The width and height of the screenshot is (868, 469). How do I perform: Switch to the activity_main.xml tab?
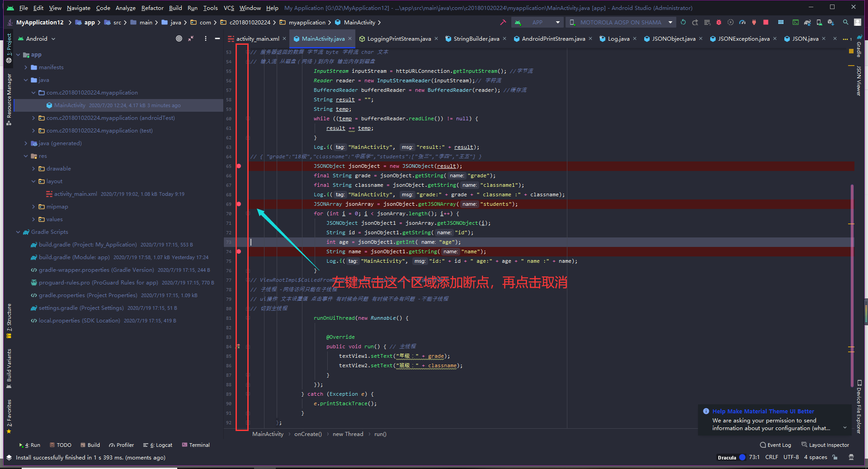pos(258,38)
